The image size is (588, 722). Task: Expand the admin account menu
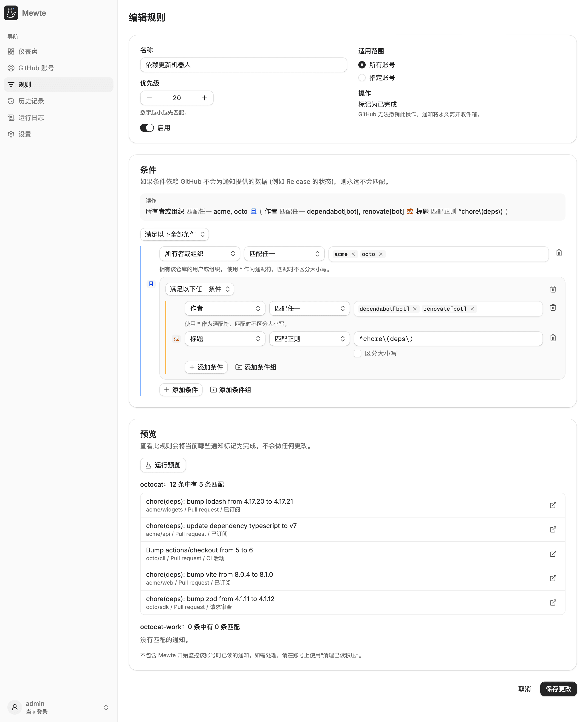[59, 708]
